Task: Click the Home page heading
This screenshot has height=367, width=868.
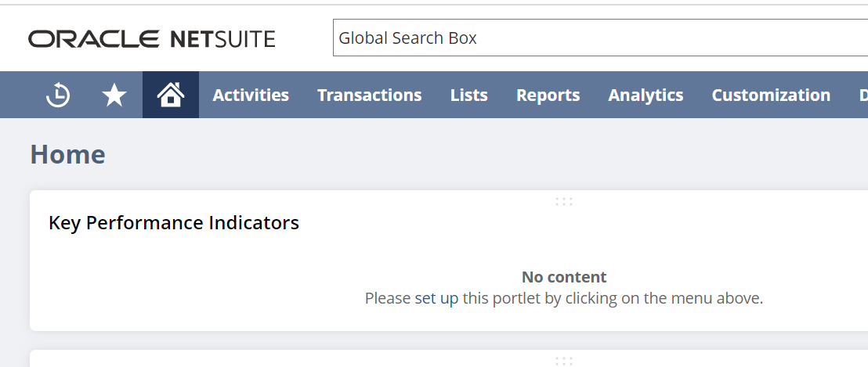Action: tap(67, 154)
